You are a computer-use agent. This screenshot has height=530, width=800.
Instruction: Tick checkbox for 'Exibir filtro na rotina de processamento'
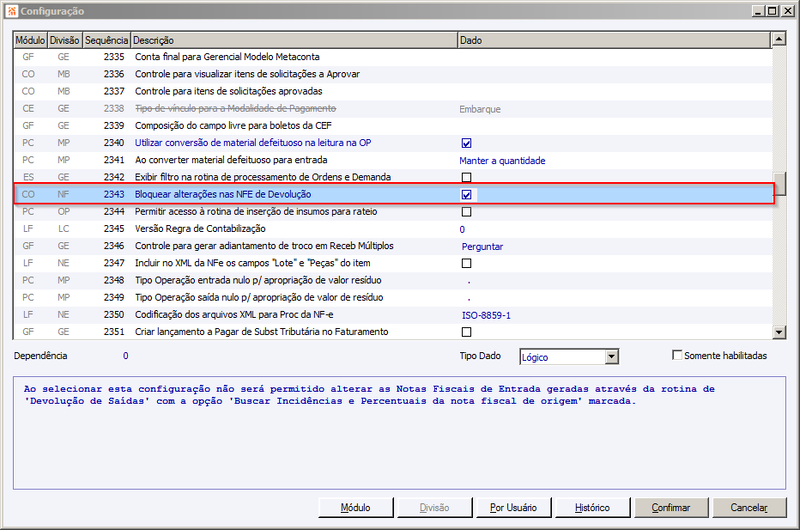pos(466,178)
